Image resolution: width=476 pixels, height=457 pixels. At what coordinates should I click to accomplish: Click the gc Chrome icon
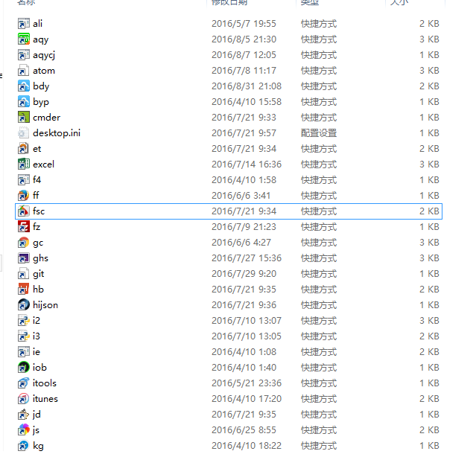(x=24, y=243)
